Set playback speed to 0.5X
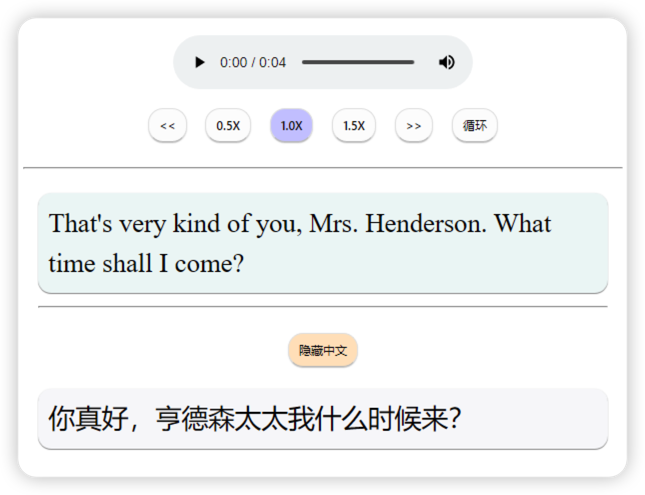The image size is (645, 495). point(228,125)
